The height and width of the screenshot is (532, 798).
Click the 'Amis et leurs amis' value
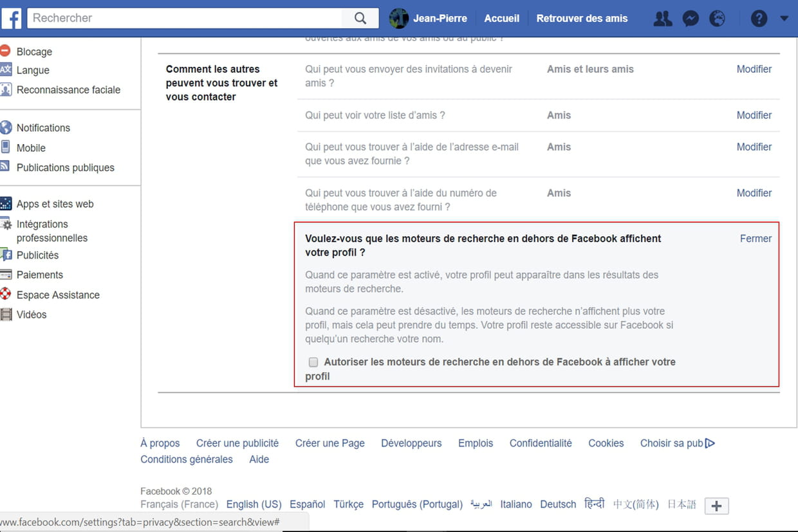[x=590, y=69]
